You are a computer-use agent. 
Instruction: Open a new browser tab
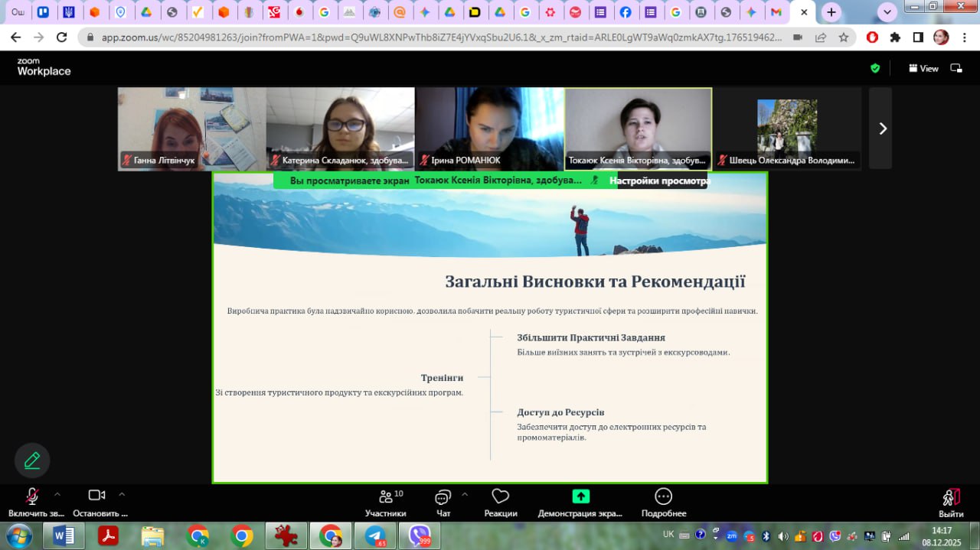(x=831, y=12)
